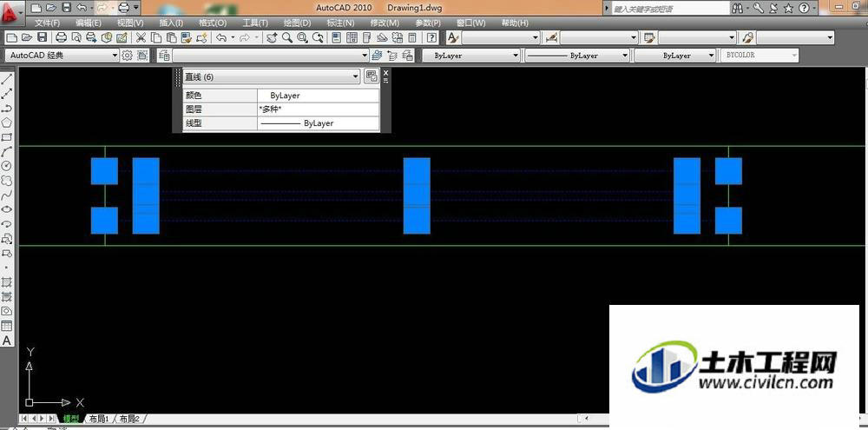Viewport: 868px width, 430px height.
Task: Switch to 布局2 layout tab
Action: click(129, 419)
